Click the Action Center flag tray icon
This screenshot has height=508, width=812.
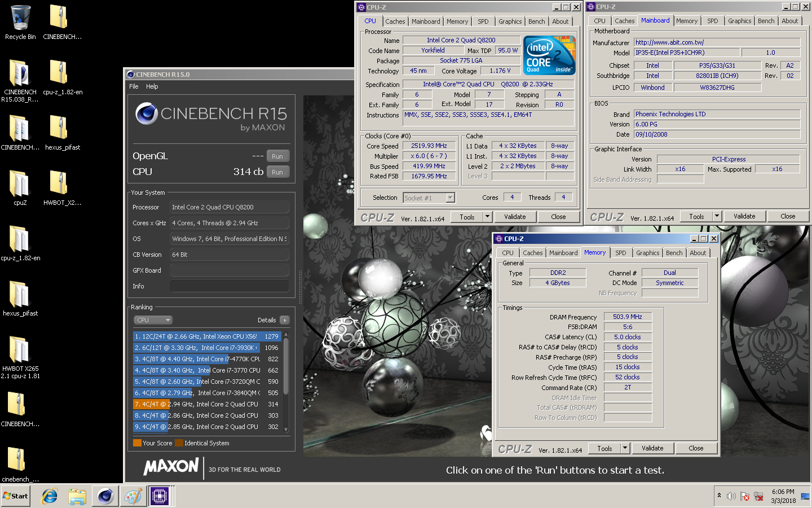click(x=745, y=496)
